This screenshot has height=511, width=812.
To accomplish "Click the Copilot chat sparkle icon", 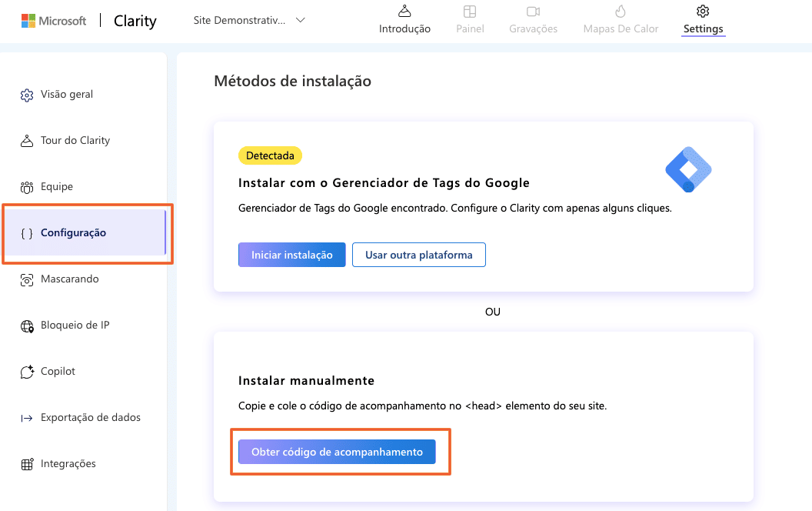I will 27,372.
